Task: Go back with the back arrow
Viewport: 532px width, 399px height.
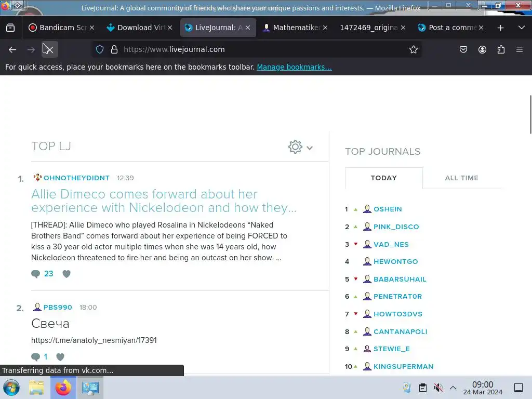Action: point(12,49)
